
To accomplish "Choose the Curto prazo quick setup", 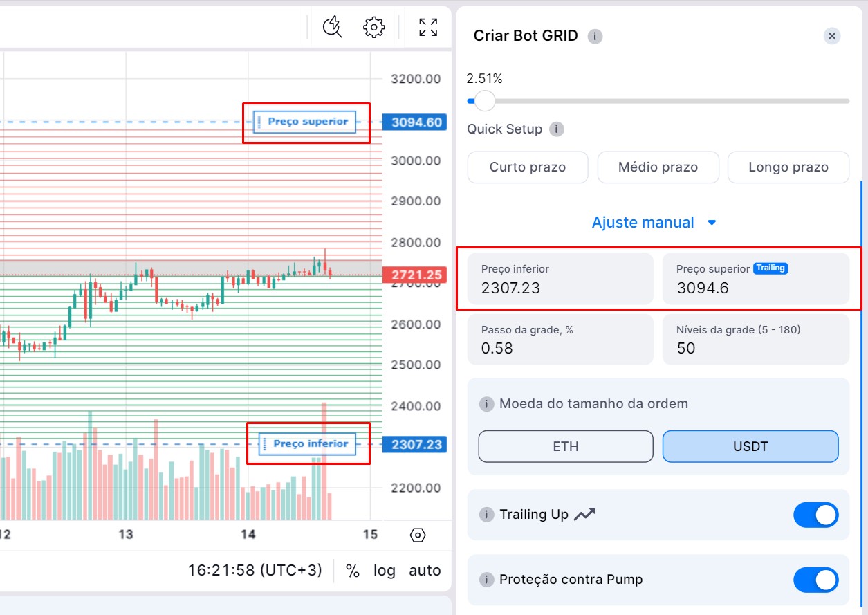I will (x=528, y=167).
